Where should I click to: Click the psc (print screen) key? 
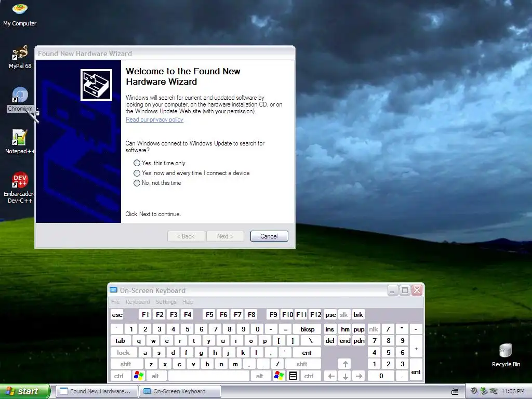tap(330, 314)
